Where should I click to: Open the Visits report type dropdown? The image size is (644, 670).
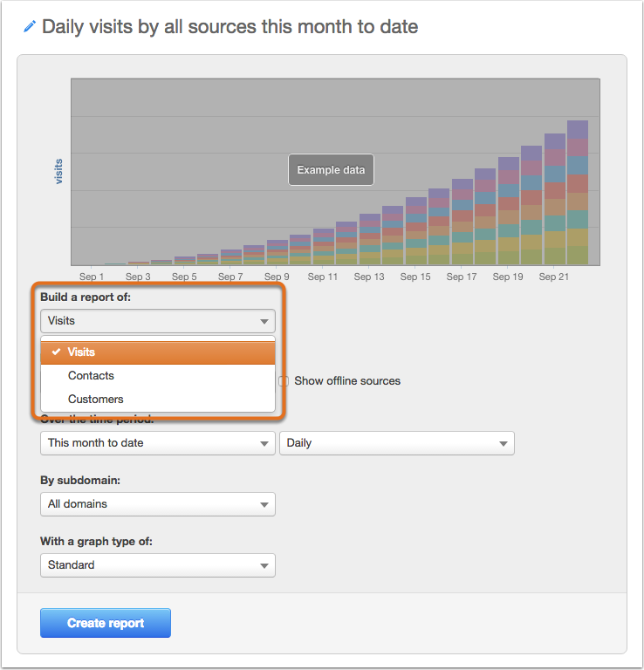coord(158,321)
